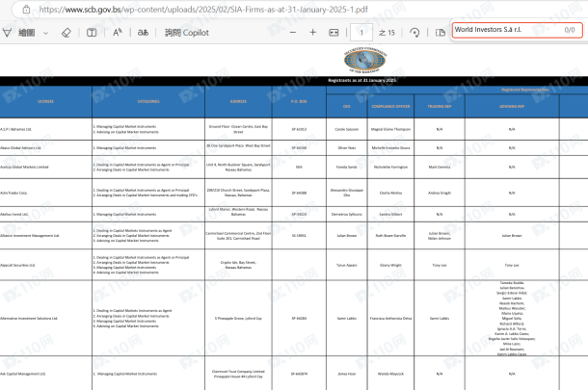This screenshot has width=588, height=390.
Task: Click the CEO column header
Action: (x=347, y=106)
